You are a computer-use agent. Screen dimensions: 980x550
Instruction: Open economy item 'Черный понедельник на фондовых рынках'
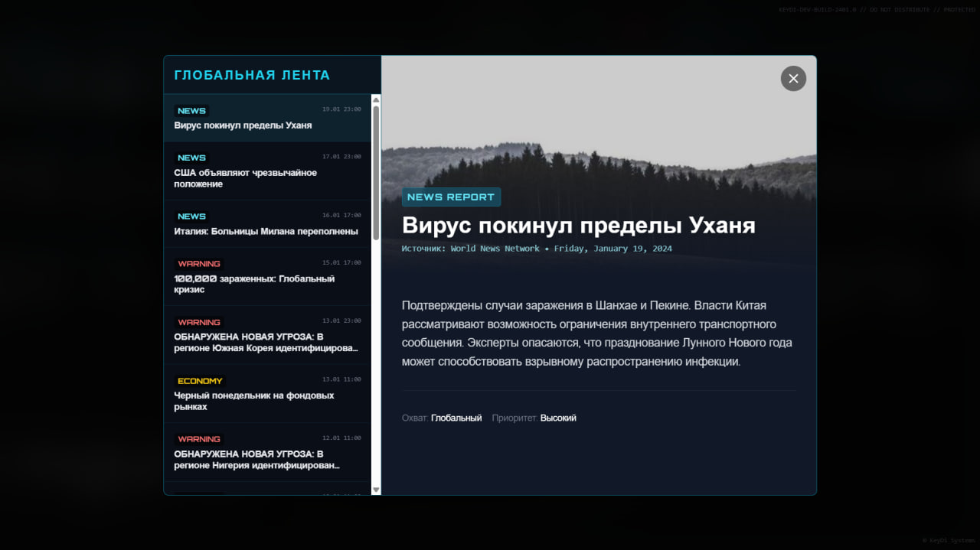coord(267,393)
